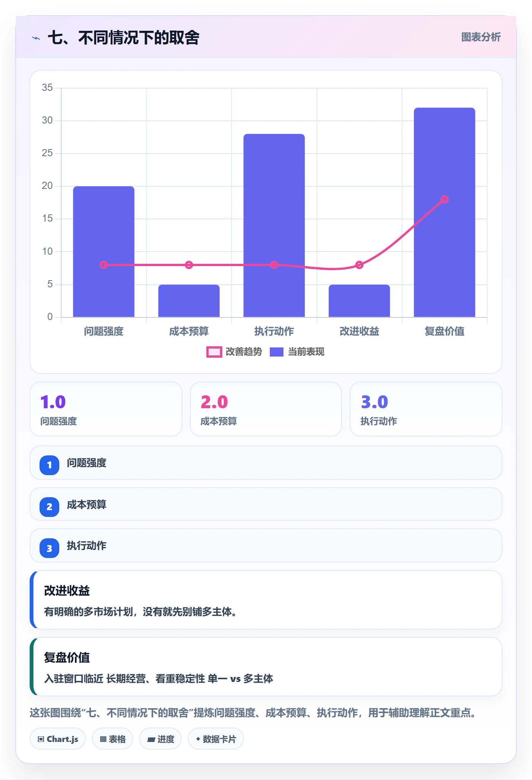The image size is (532, 780).
Task: Click the text 入驻窗口临近 长期经营、看重稳定性
Action: pyautogui.click(x=124, y=679)
